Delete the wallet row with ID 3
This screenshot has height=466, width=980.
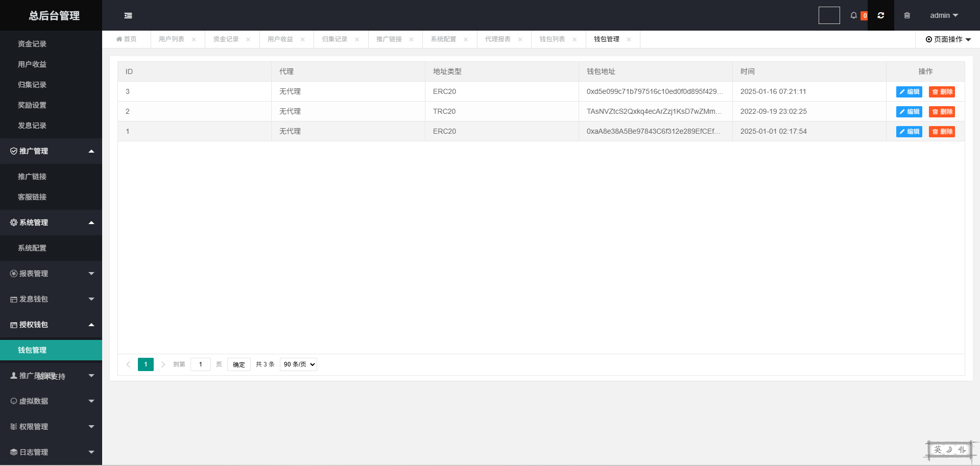coord(942,92)
